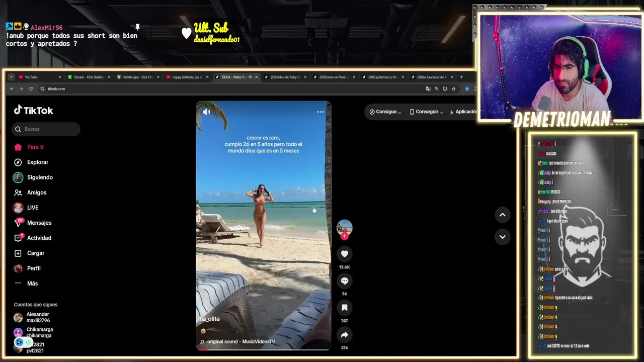Viewport: 644px width, 362px height.
Task: Follow creator with red plus badge
Action: coord(344,236)
